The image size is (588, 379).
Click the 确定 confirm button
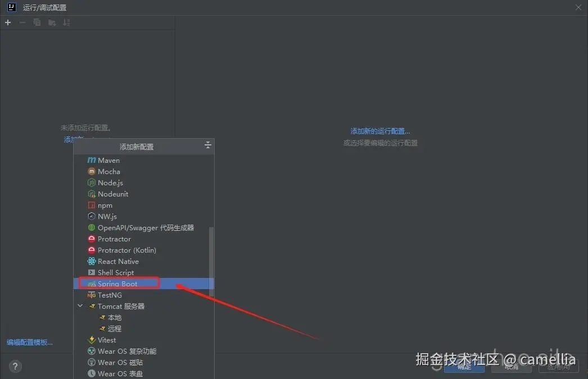[464, 367]
